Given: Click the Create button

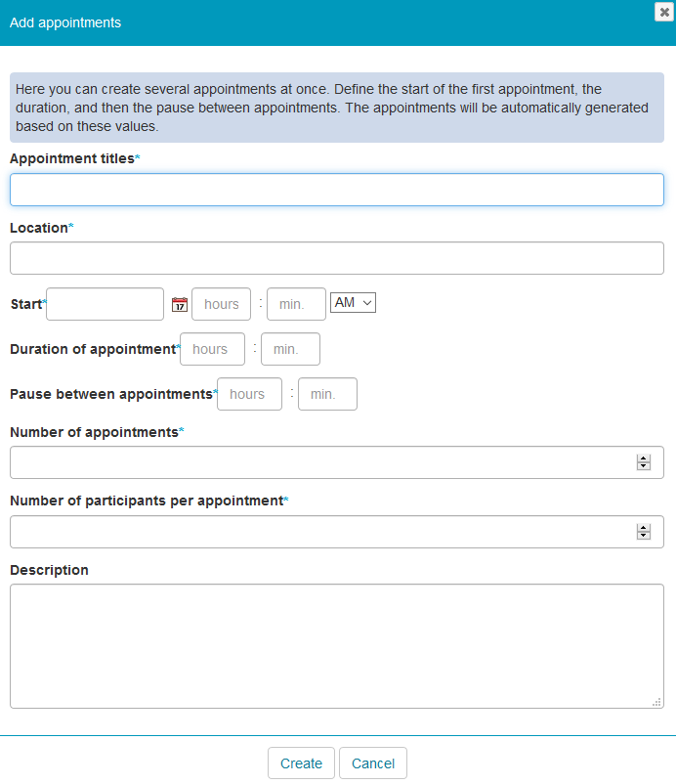Looking at the screenshot, I should pyautogui.click(x=301, y=763).
